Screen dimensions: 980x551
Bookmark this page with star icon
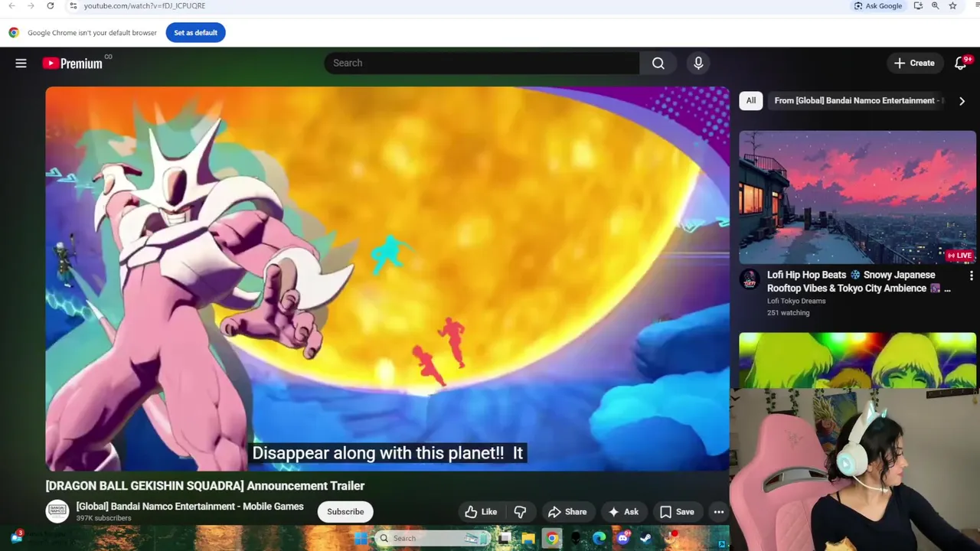952,6
